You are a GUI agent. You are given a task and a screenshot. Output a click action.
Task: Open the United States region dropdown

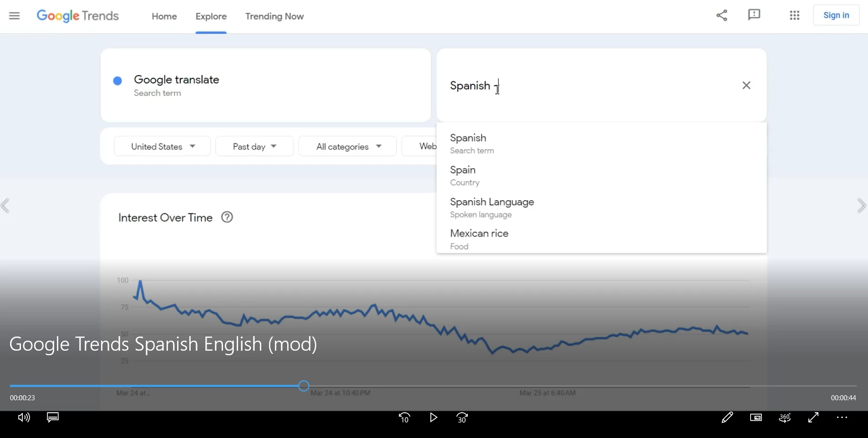(162, 146)
